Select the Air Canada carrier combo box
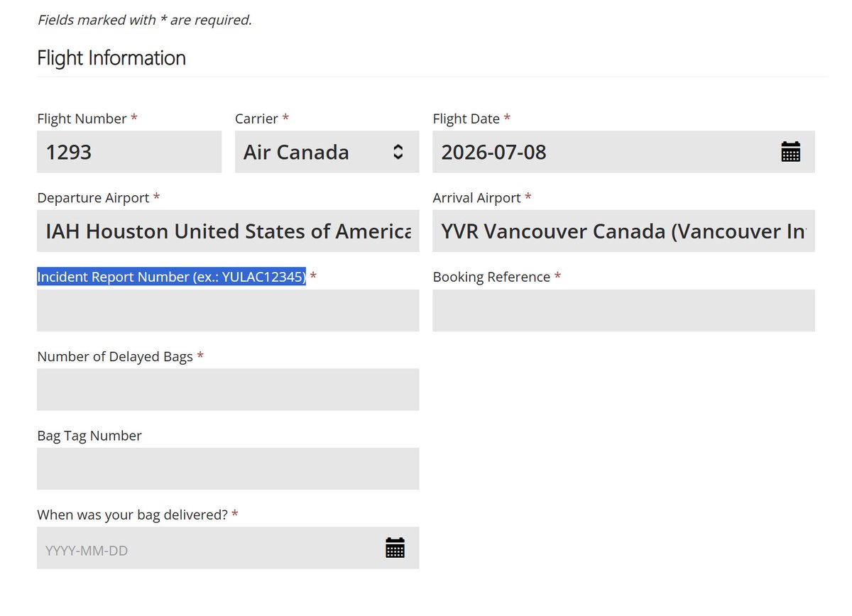The height and width of the screenshot is (616, 852). point(327,152)
